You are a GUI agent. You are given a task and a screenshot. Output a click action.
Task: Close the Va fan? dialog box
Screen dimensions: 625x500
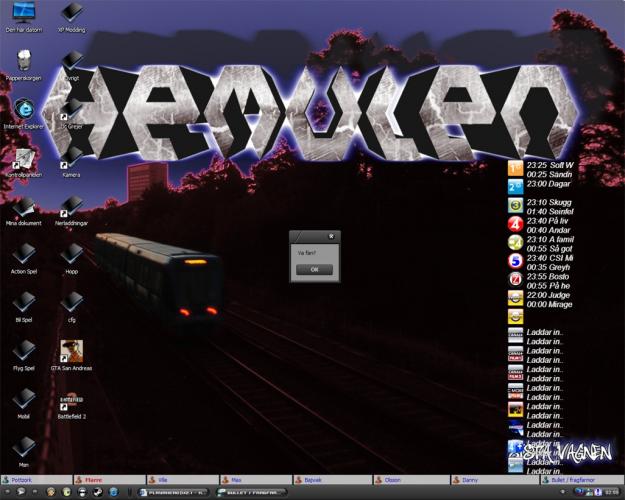[x=332, y=236]
